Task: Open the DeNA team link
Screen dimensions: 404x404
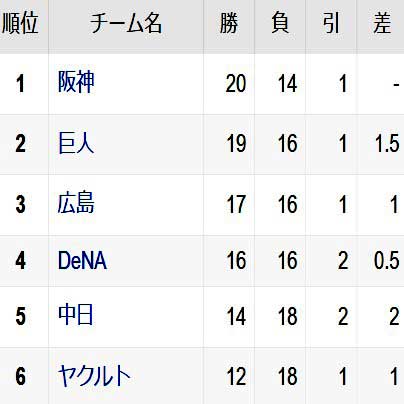Action: (x=82, y=260)
